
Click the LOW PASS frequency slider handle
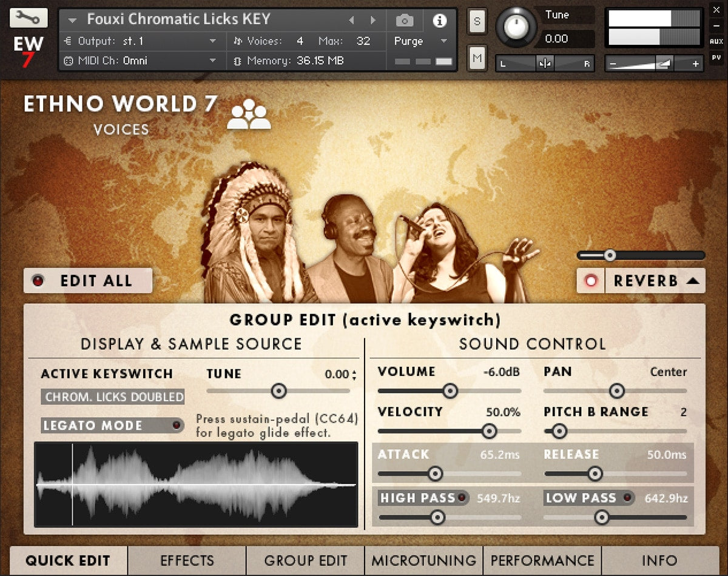pyautogui.click(x=601, y=517)
